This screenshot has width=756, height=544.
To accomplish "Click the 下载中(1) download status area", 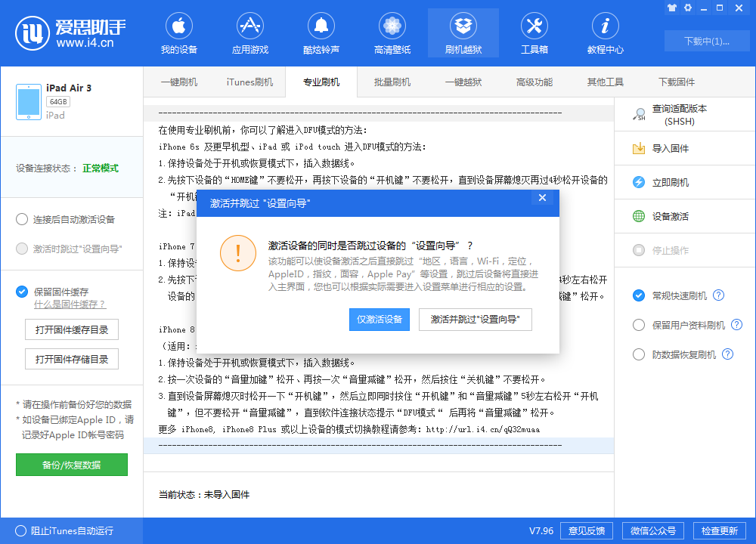I will point(706,42).
